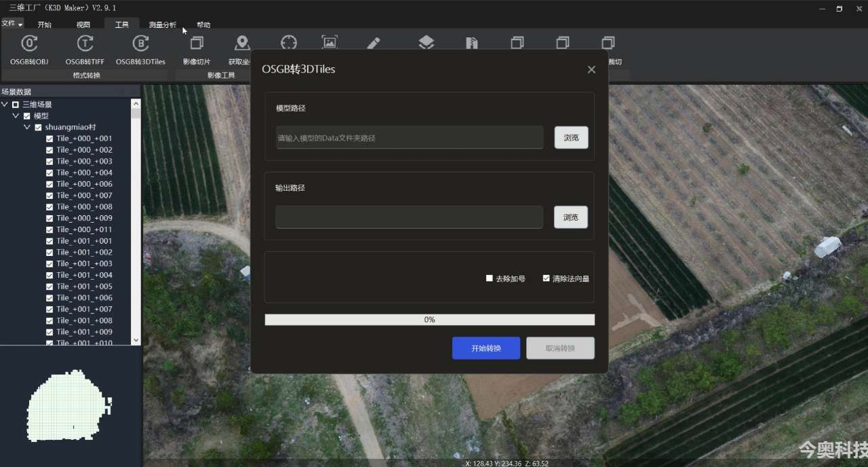Click the pen drawing icon in the toolbar

tap(373, 42)
